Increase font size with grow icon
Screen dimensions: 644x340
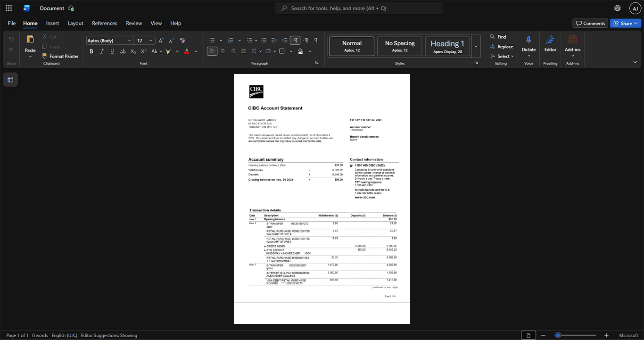click(161, 41)
